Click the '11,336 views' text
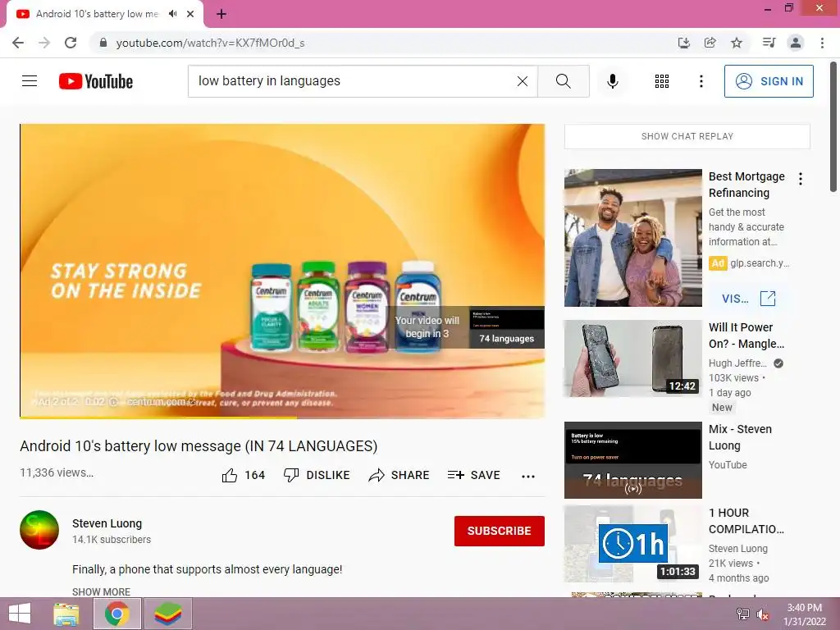Image resolution: width=840 pixels, height=630 pixels. point(57,472)
